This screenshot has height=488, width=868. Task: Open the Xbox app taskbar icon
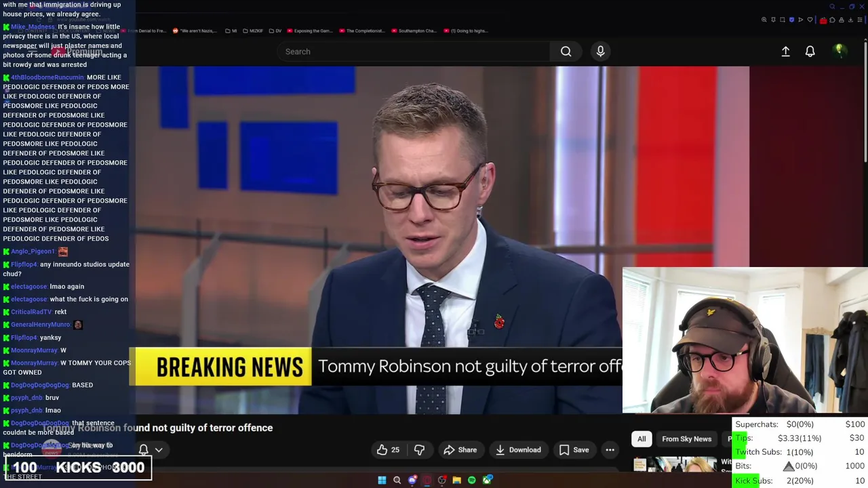487,480
